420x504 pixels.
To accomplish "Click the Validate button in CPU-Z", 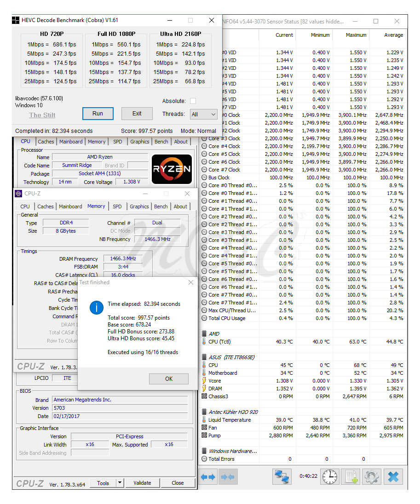I will pyautogui.click(x=142, y=483).
